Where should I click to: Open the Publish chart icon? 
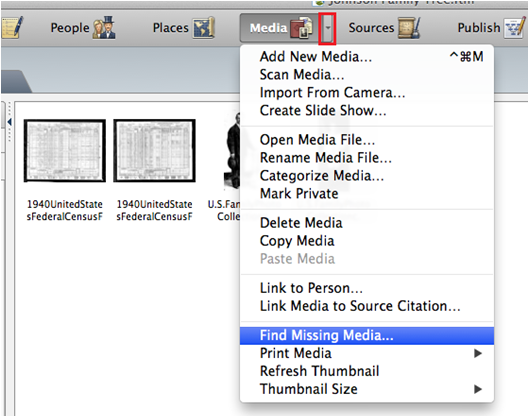click(515, 28)
